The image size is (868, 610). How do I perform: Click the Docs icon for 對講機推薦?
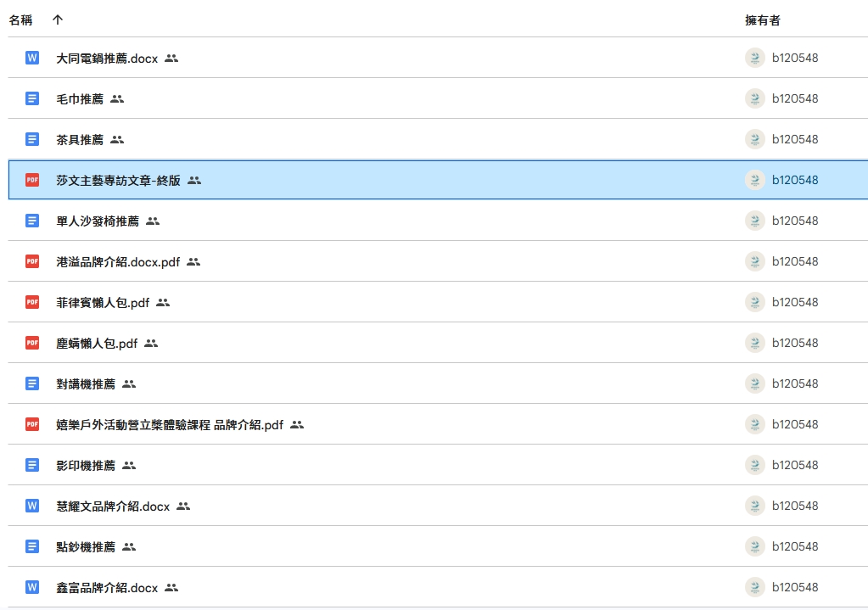click(32, 383)
